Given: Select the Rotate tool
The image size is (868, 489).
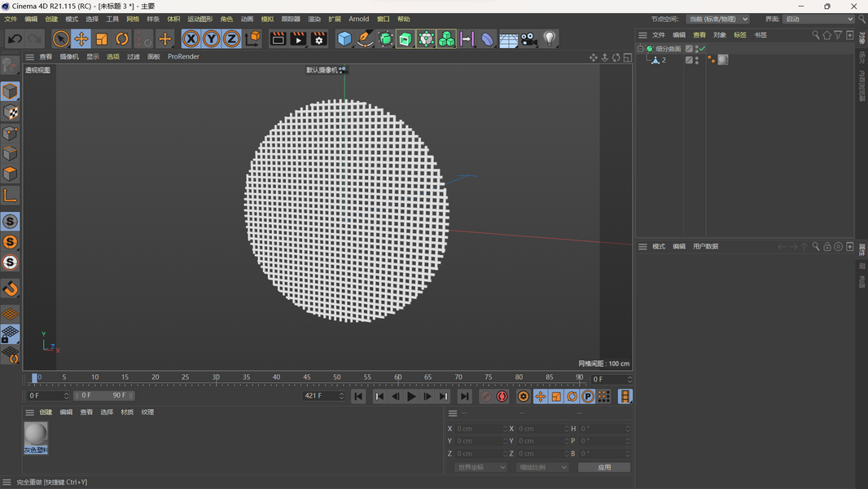Looking at the screenshot, I should [122, 38].
